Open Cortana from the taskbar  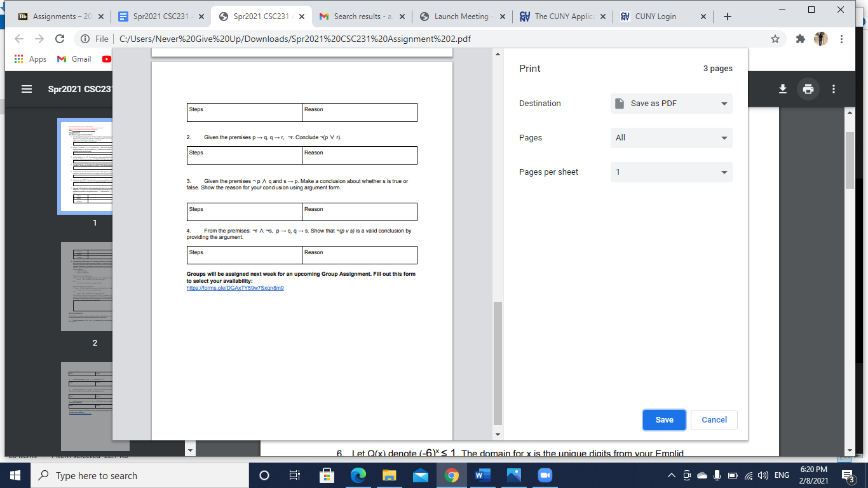pyautogui.click(x=264, y=475)
